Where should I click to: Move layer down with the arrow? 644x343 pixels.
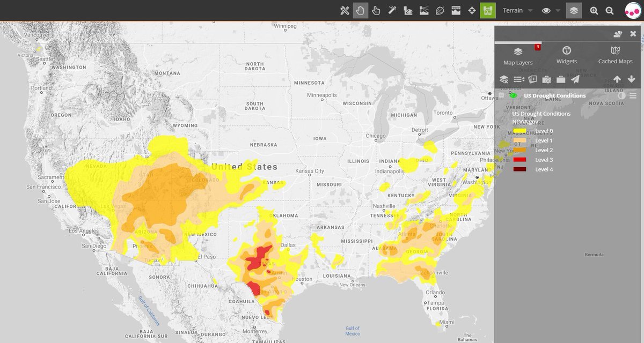[632, 79]
